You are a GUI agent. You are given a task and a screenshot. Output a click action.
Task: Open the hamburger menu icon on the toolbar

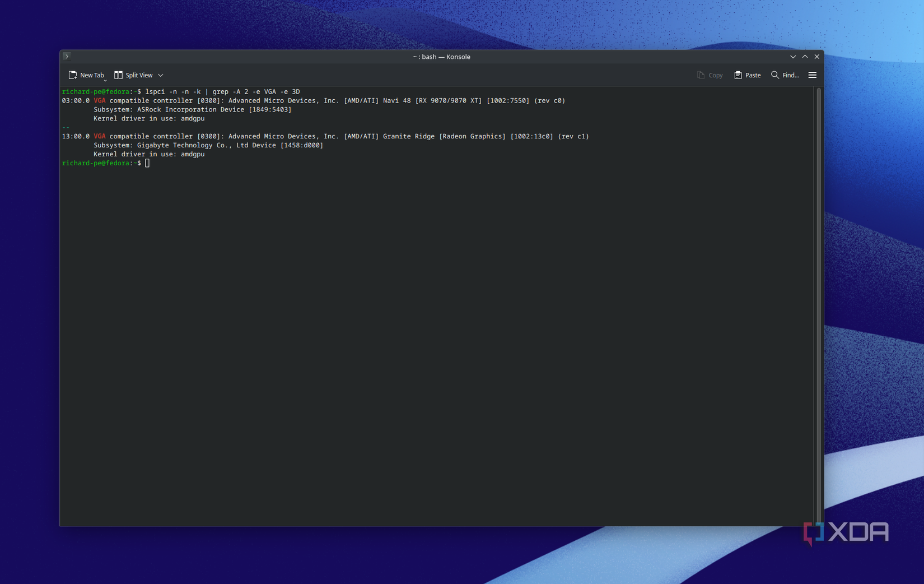coord(813,75)
